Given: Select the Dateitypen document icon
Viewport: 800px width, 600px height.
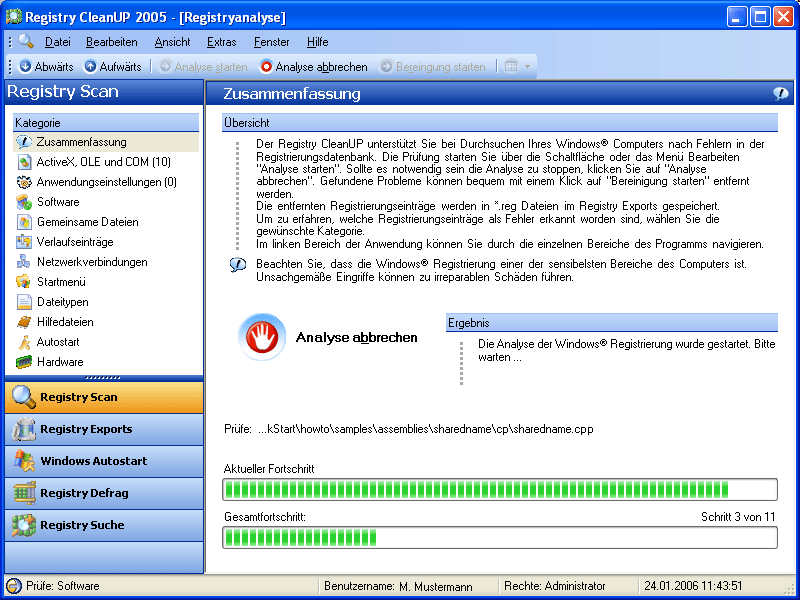Looking at the screenshot, I should (24, 302).
